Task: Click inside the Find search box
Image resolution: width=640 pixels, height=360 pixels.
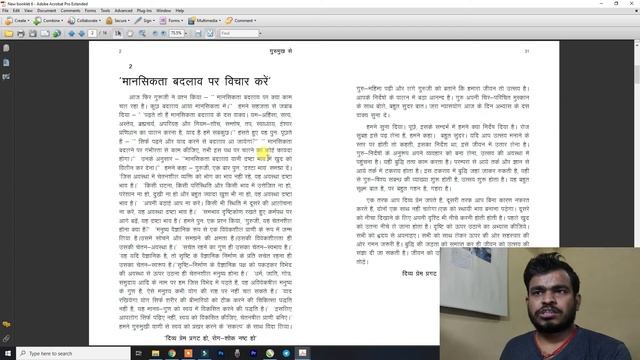Action: click(239, 33)
